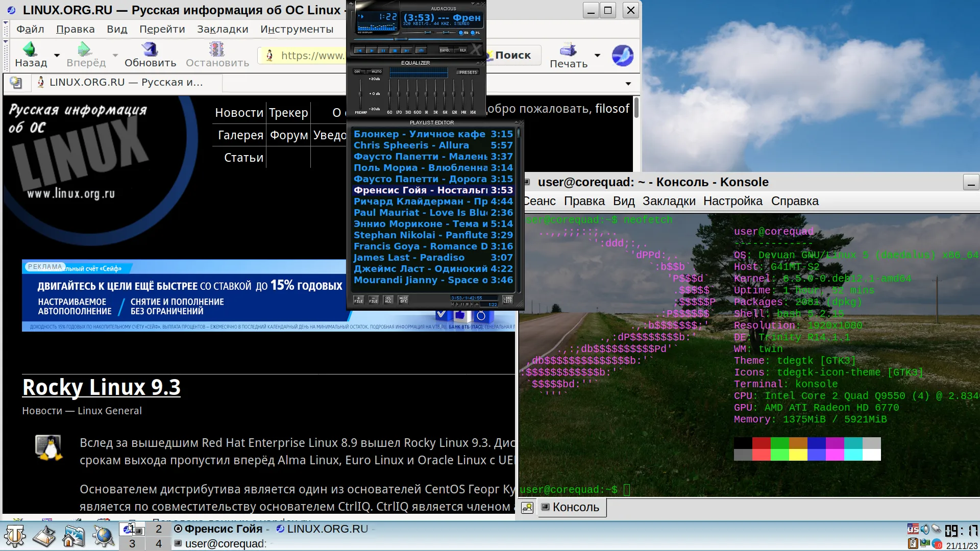The height and width of the screenshot is (551, 980).
Task: Go back using the Назад toolbar button
Action: tap(30, 55)
